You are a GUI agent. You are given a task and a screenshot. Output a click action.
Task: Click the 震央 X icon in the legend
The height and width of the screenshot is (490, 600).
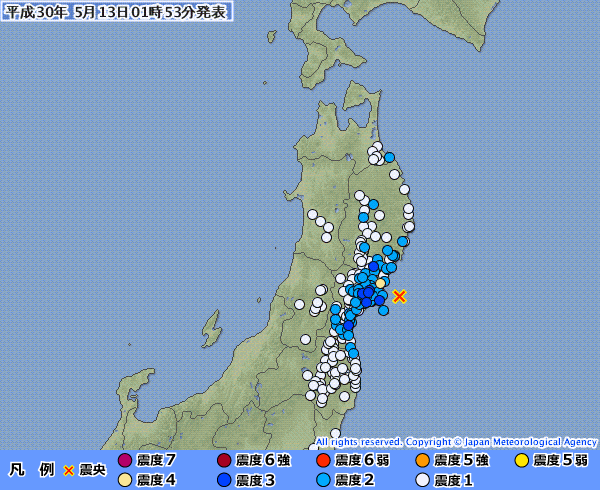[69, 470]
